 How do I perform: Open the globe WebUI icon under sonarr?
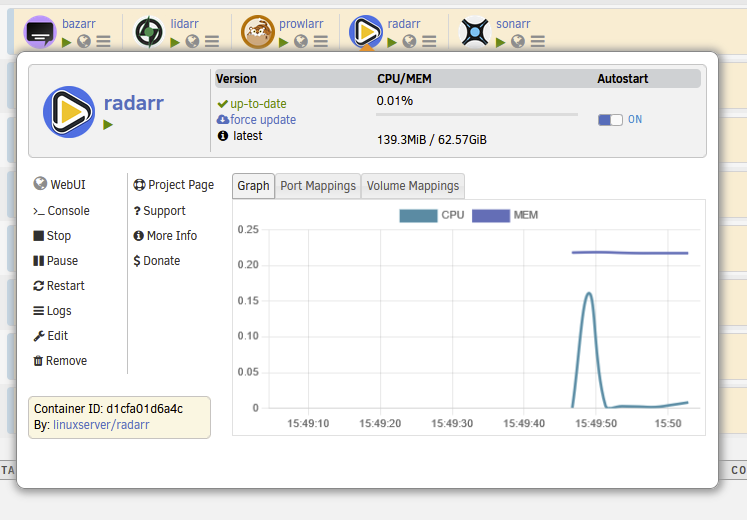pos(518,42)
